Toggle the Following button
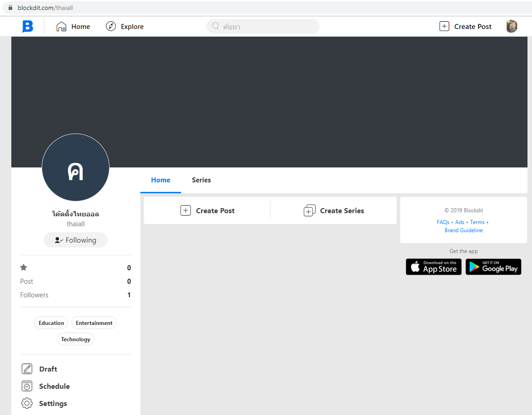Image resolution: width=532 pixels, height=415 pixels. coord(76,240)
